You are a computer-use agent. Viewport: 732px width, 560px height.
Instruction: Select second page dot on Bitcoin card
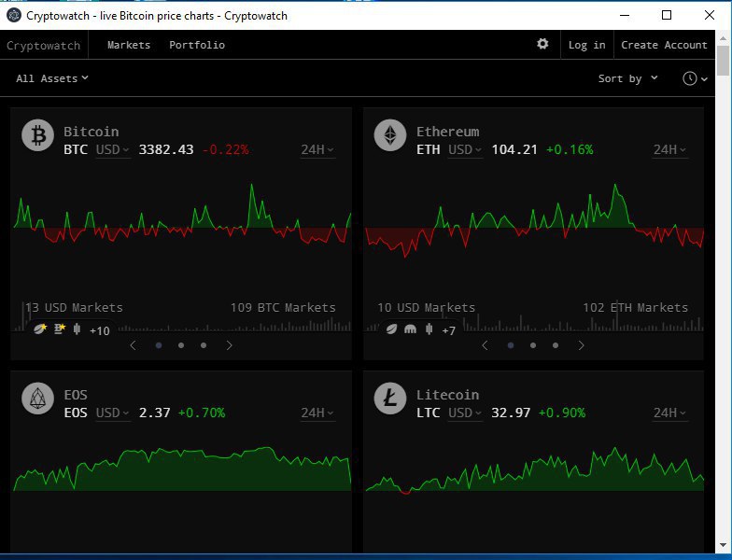(x=181, y=345)
